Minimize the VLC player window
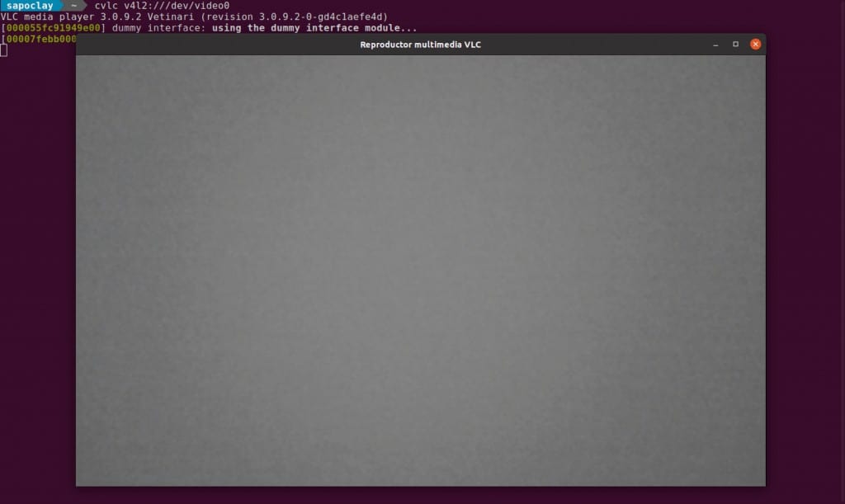The width and height of the screenshot is (845, 504). 715,45
